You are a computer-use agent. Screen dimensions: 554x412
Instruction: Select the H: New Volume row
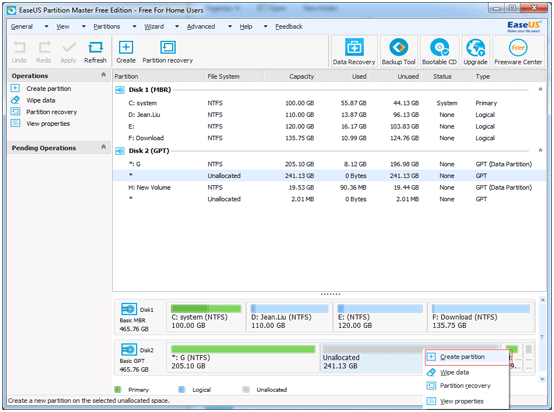pos(329,188)
